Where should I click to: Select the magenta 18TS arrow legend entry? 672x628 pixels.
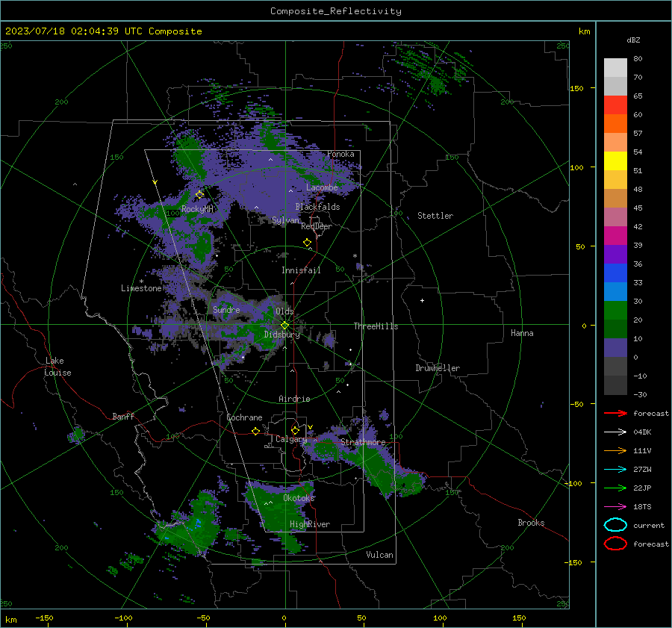[x=615, y=507]
